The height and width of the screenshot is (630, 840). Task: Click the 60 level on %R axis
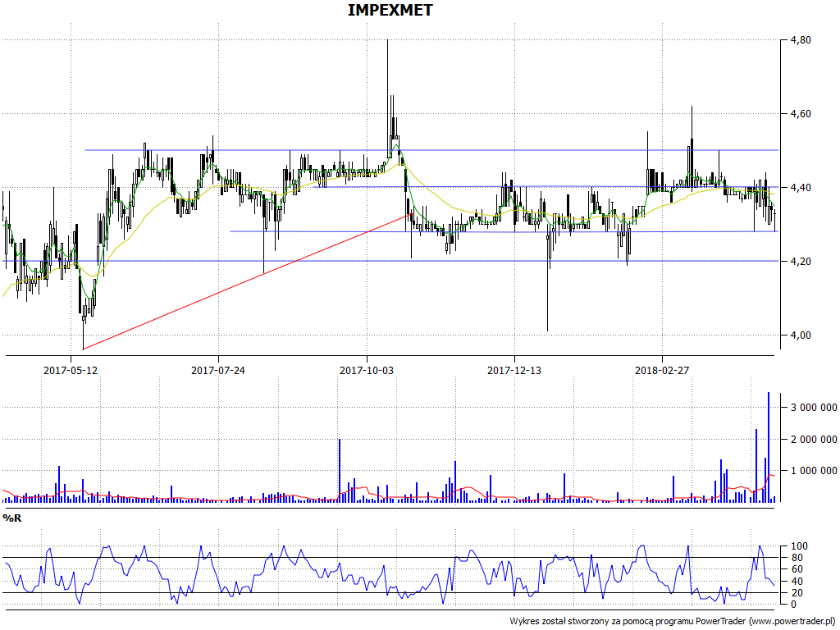[x=797, y=569]
